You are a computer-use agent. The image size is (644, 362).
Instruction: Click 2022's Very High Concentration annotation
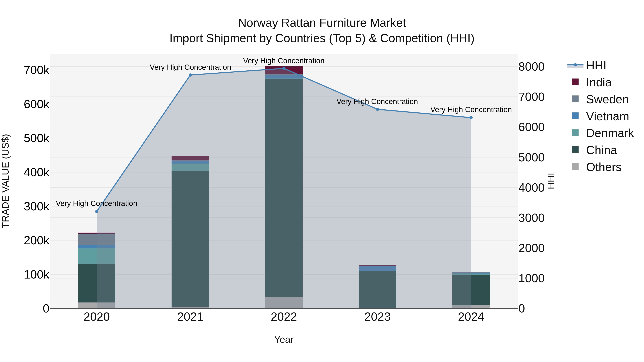284,61
